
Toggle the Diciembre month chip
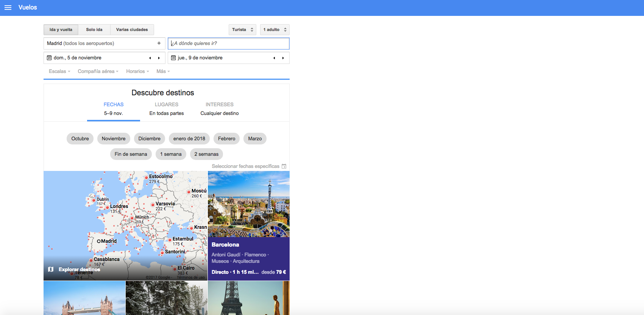pos(150,139)
